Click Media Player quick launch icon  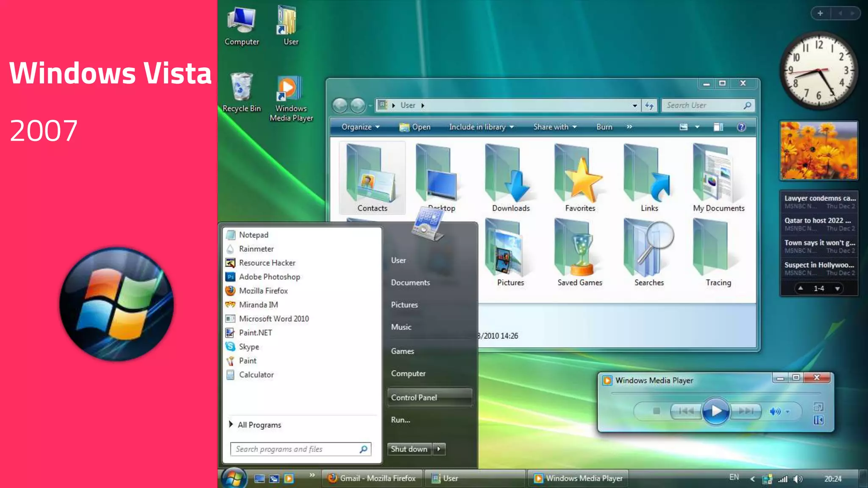tap(289, 479)
